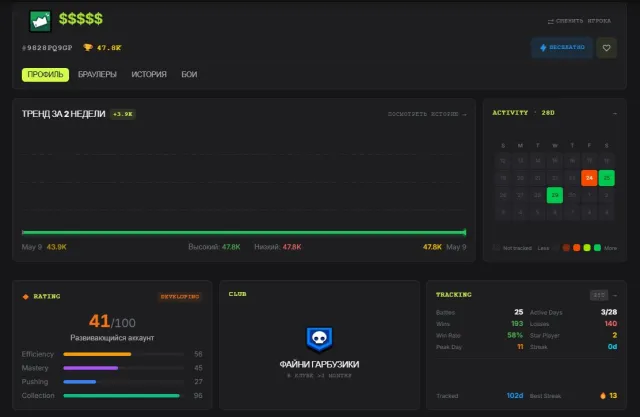640x417 pixels.
Task: Select the green day 25 in calendar
Action: coord(607,178)
